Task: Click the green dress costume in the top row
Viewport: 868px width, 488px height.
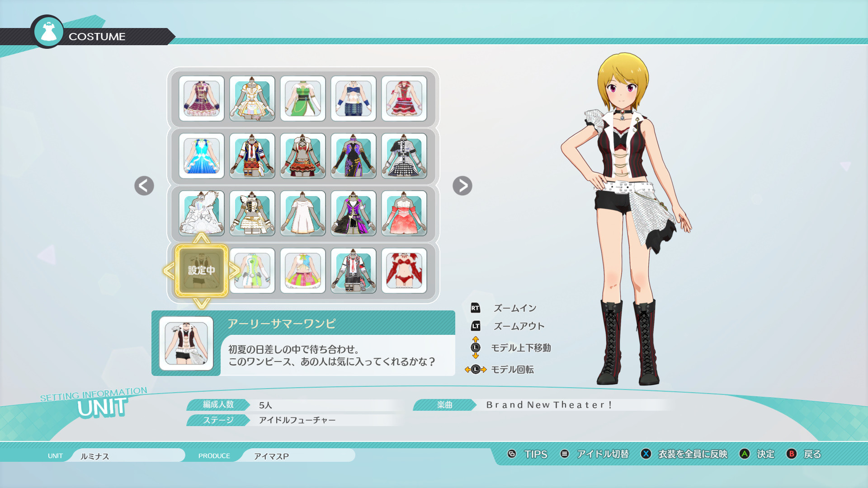Action: 303,99
